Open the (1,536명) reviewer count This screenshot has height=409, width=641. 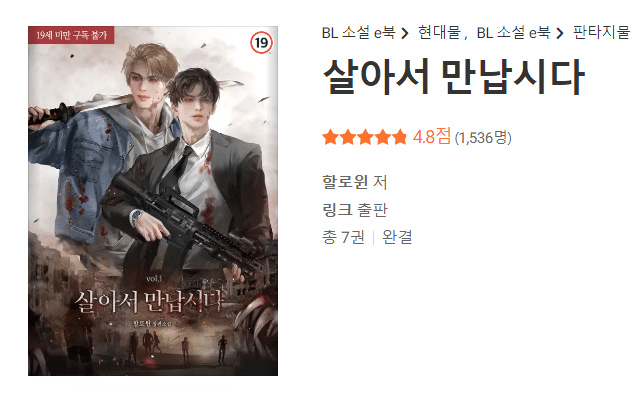coord(483,138)
